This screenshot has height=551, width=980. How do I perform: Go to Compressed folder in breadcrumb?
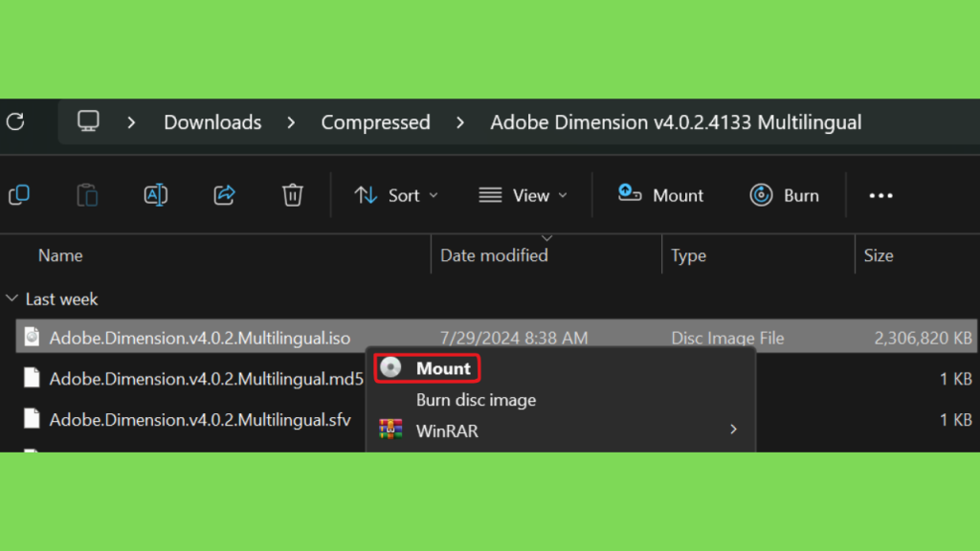[x=375, y=122]
